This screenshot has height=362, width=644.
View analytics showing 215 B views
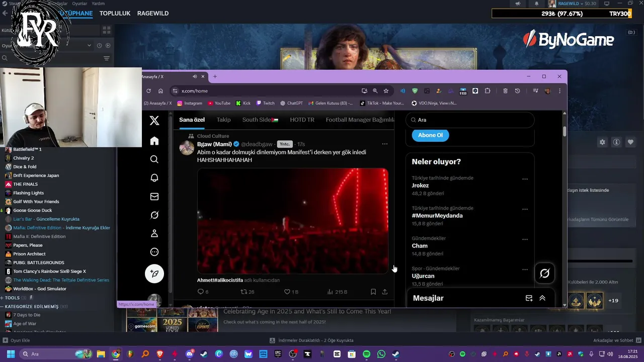(x=337, y=292)
